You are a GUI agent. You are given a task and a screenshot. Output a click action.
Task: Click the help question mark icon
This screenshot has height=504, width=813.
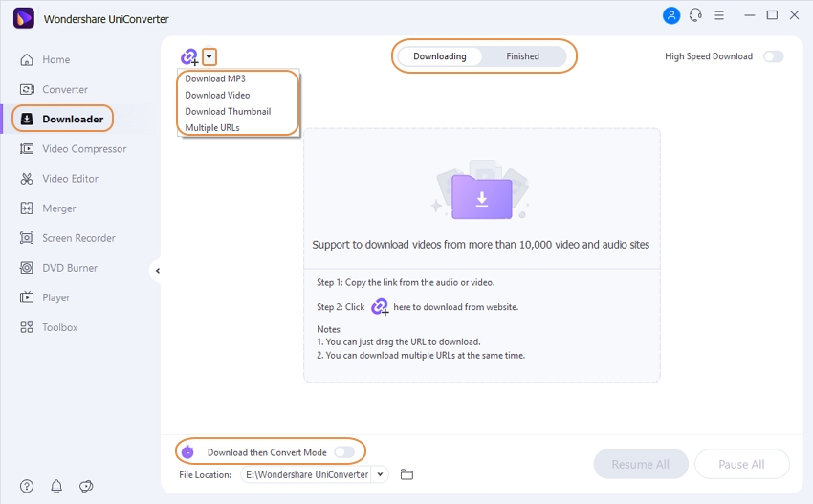coord(27,486)
